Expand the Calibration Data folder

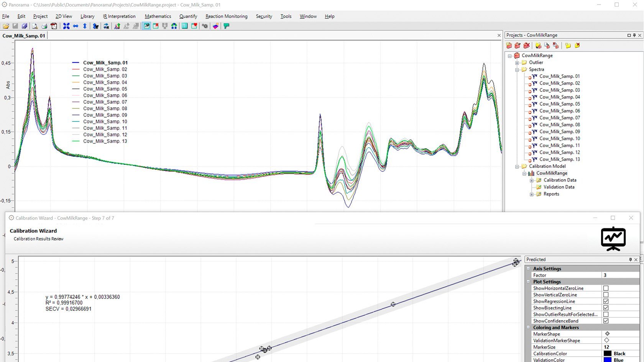click(532, 180)
